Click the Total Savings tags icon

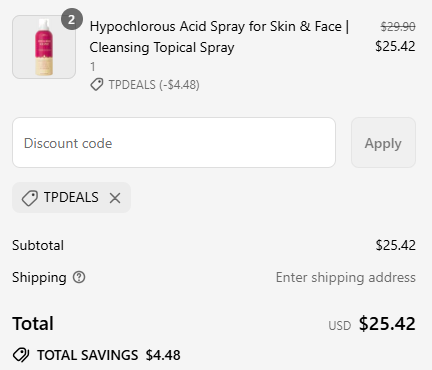21,355
